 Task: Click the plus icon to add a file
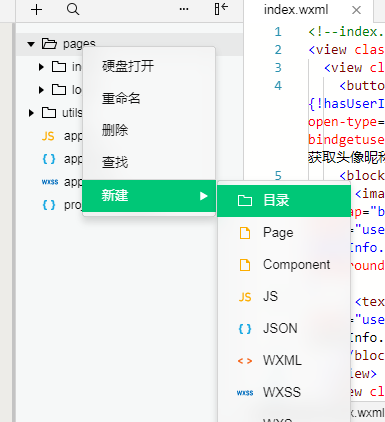(x=36, y=9)
